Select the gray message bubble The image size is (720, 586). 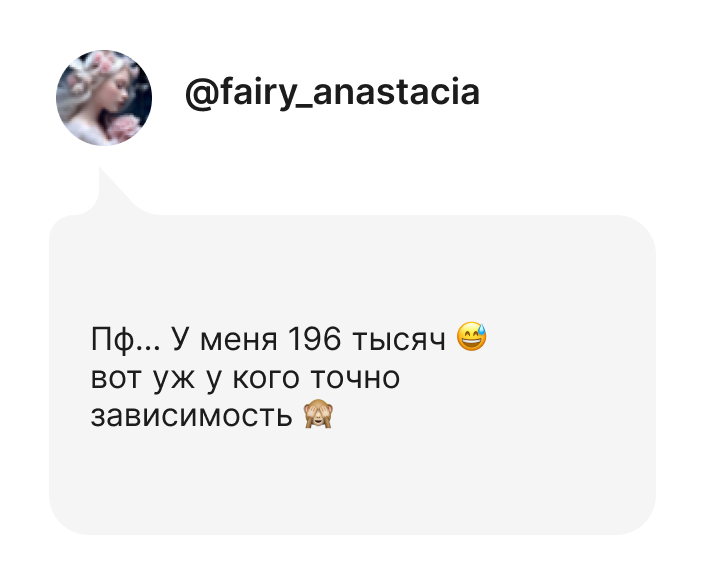[x=352, y=374]
